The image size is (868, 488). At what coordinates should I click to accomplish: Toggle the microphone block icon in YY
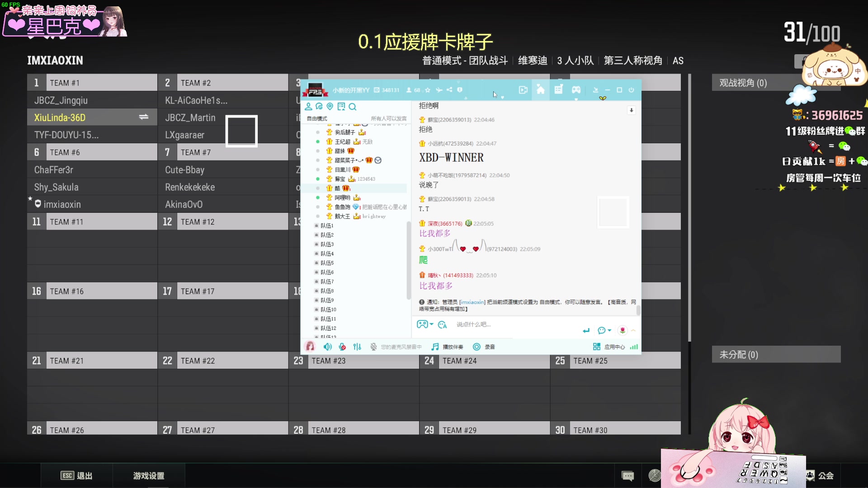[342, 347]
